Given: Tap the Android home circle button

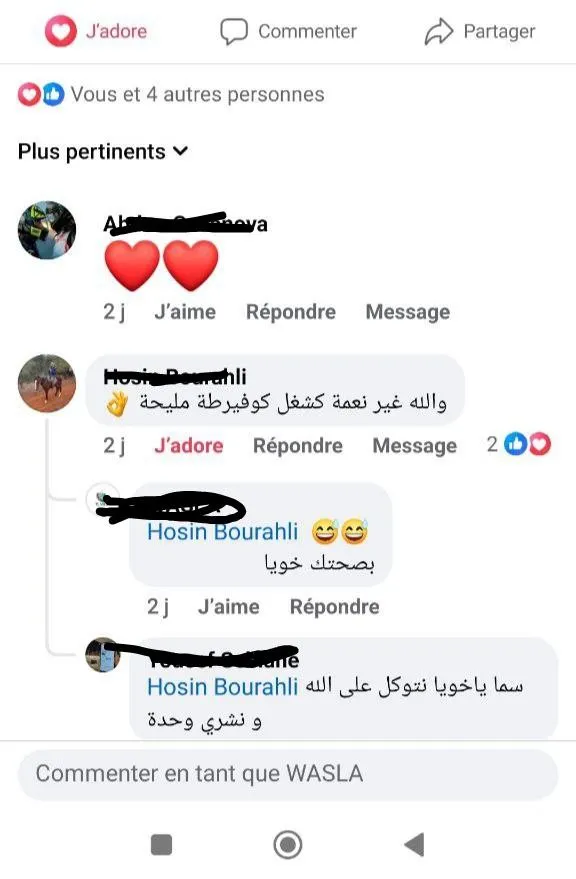Looking at the screenshot, I should click(x=288, y=844).
